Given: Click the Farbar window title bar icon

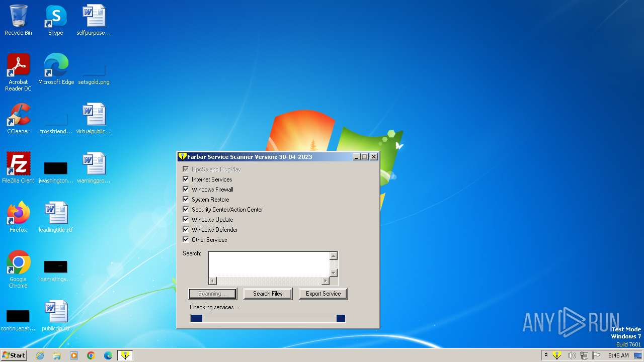Looking at the screenshot, I should pyautogui.click(x=183, y=156).
